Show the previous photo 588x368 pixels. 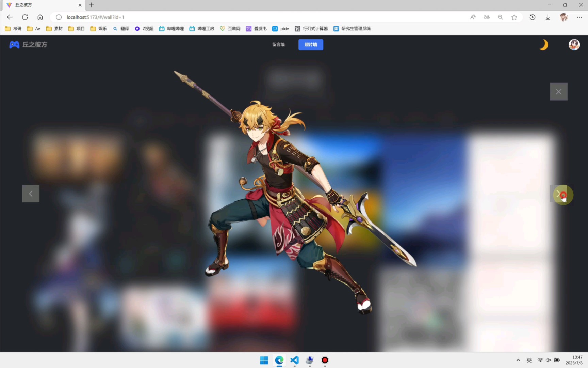coord(31,194)
